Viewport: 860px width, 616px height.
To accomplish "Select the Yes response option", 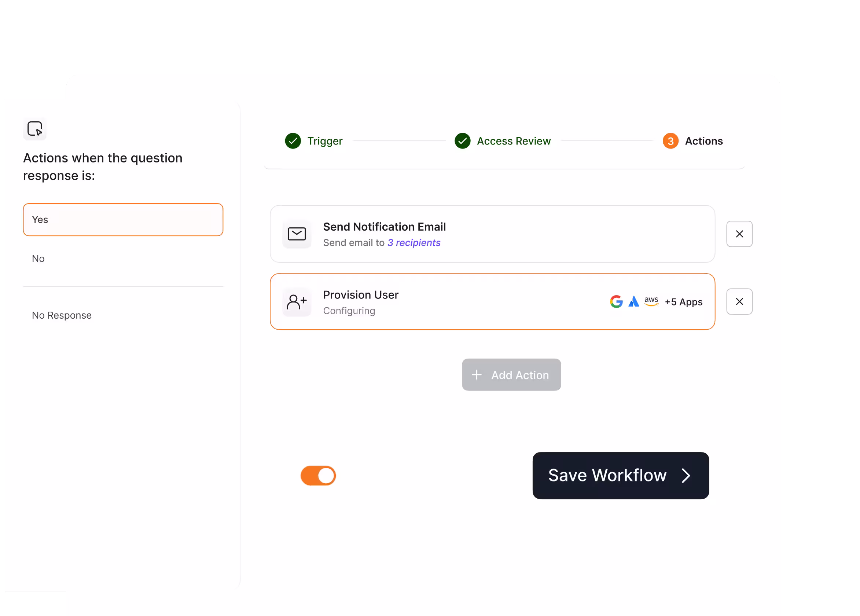I will click(123, 220).
